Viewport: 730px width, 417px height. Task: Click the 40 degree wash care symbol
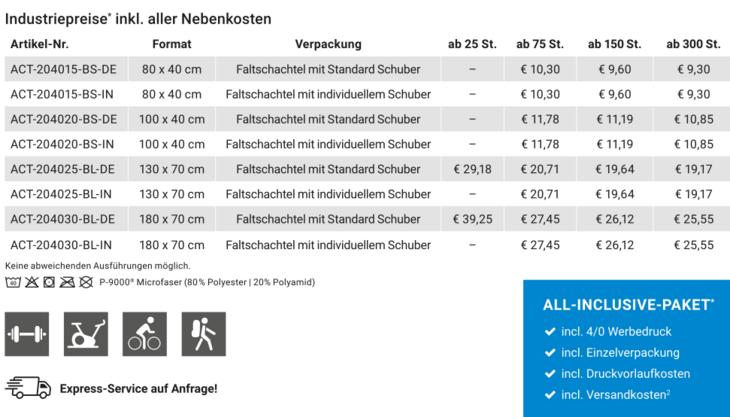(13, 282)
